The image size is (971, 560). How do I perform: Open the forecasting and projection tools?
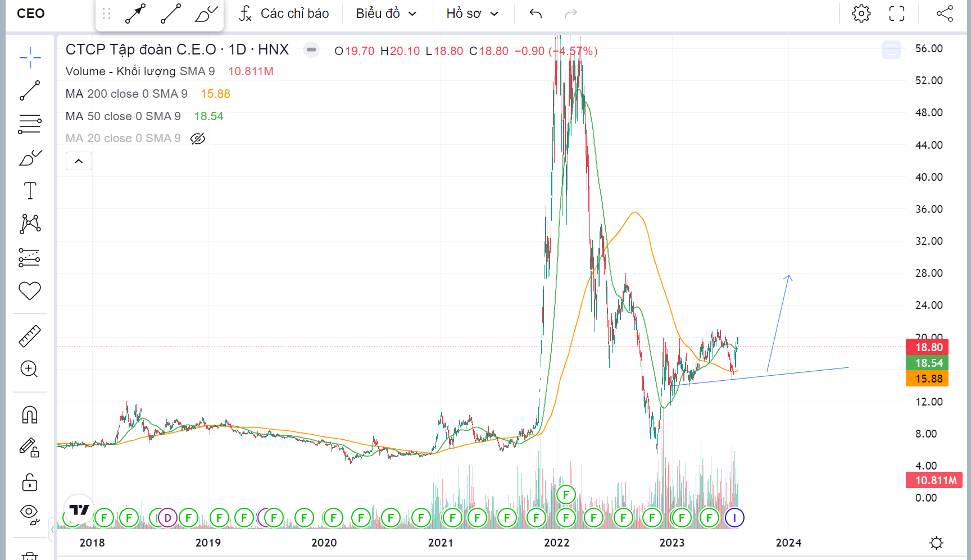(x=30, y=257)
